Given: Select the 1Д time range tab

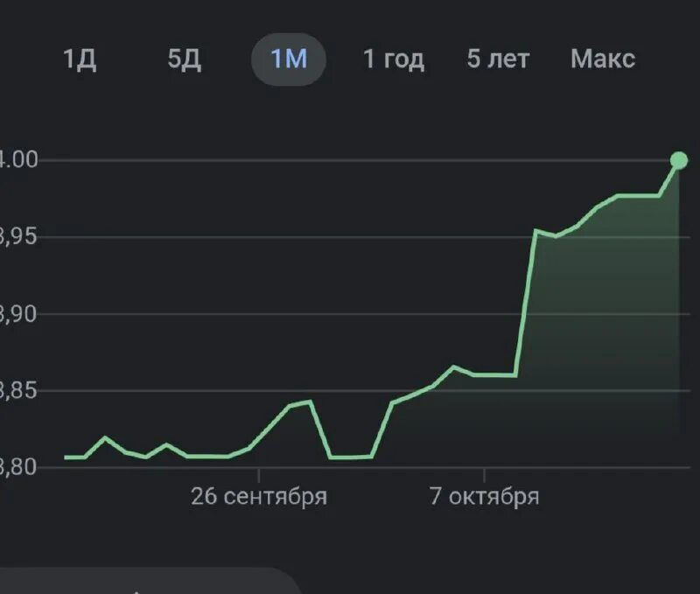Looking at the screenshot, I should (80, 59).
